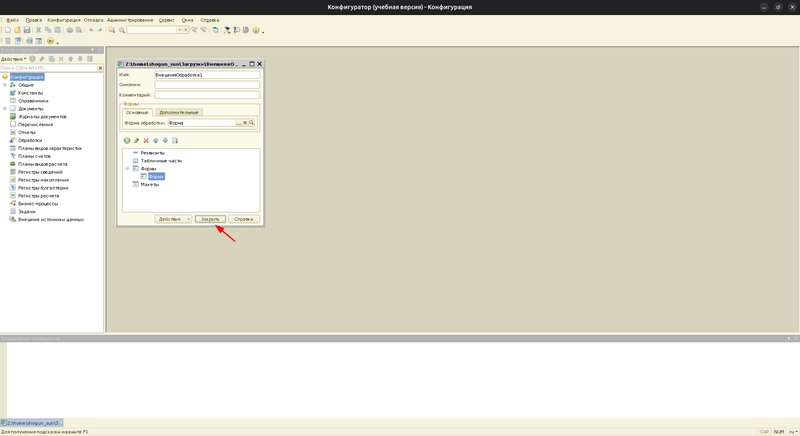Select Справочники in configuration tree
The height and width of the screenshot is (436, 800).
[x=33, y=101]
